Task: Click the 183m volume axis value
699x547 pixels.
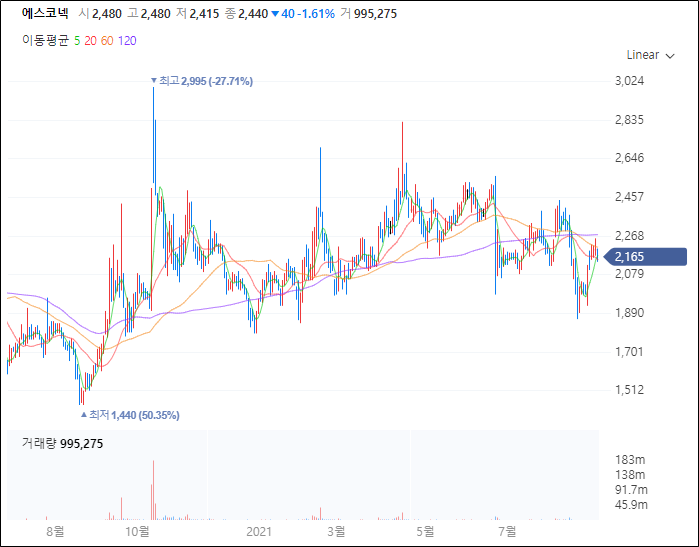Action: coord(630,460)
